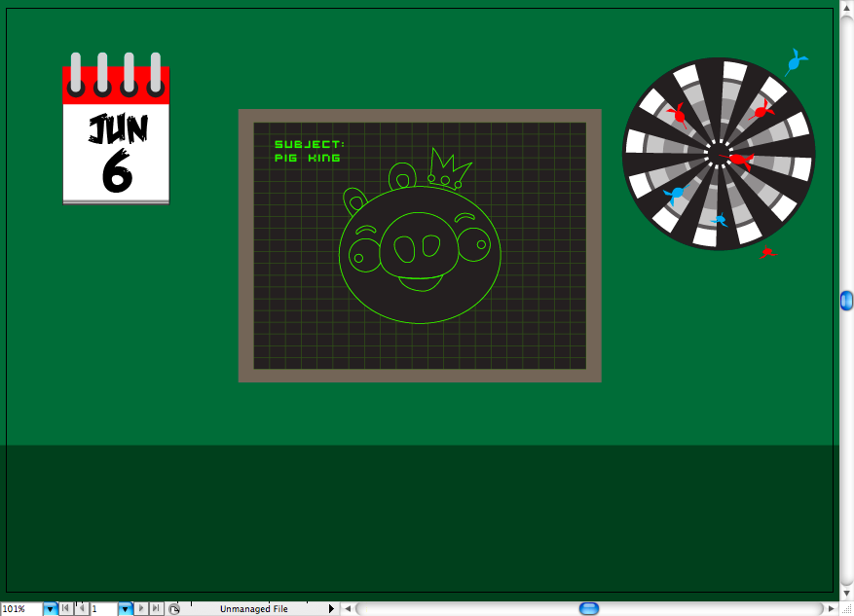The width and height of the screenshot is (854, 616).
Task: Open the status bar options arrow
Action: click(331, 609)
